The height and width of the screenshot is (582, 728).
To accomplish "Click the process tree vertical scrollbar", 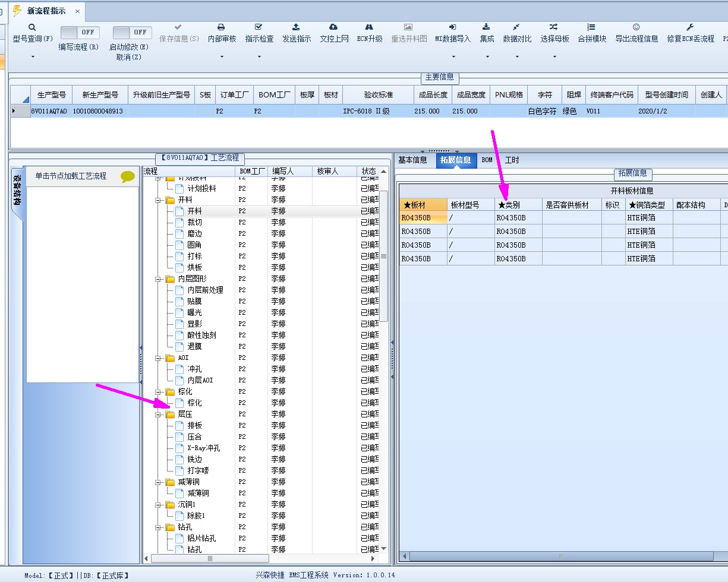I will (383, 255).
